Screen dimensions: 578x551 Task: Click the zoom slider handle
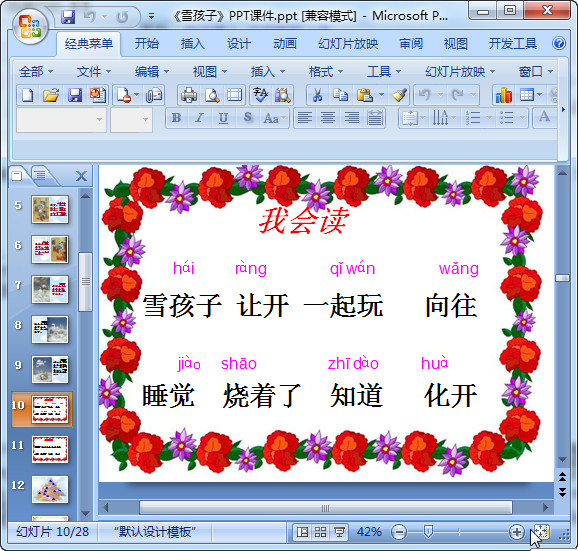tap(428, 531)
